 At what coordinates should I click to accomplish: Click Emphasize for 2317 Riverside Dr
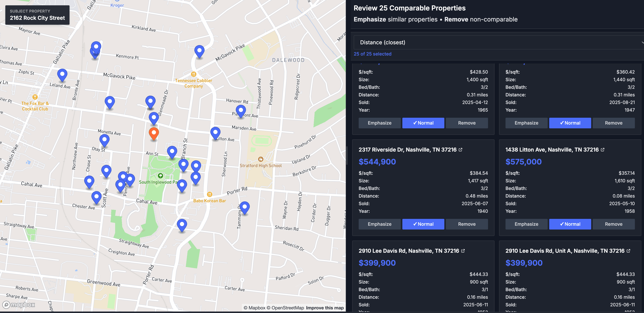[x=380, y=224]
